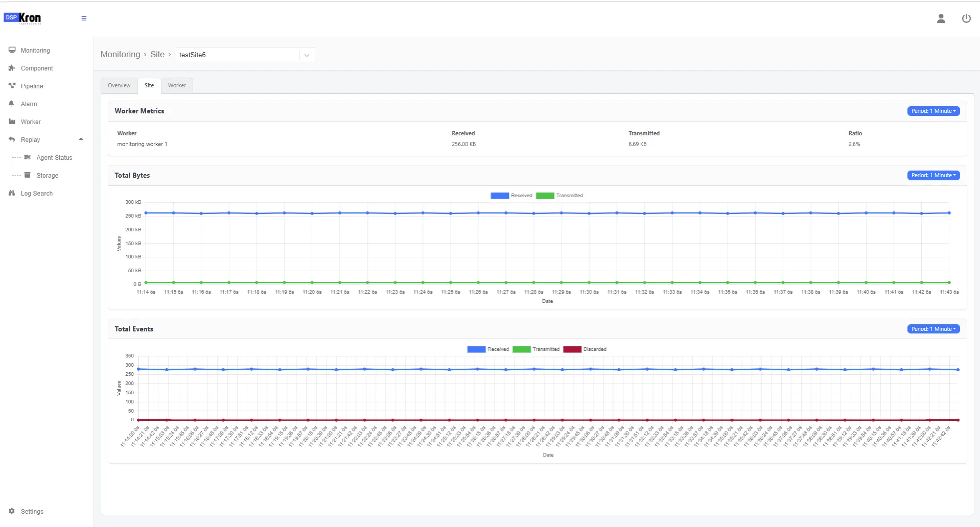980x527 pixels.
Task: Click the Storage archive icon
Action: (x=28, y=175)
